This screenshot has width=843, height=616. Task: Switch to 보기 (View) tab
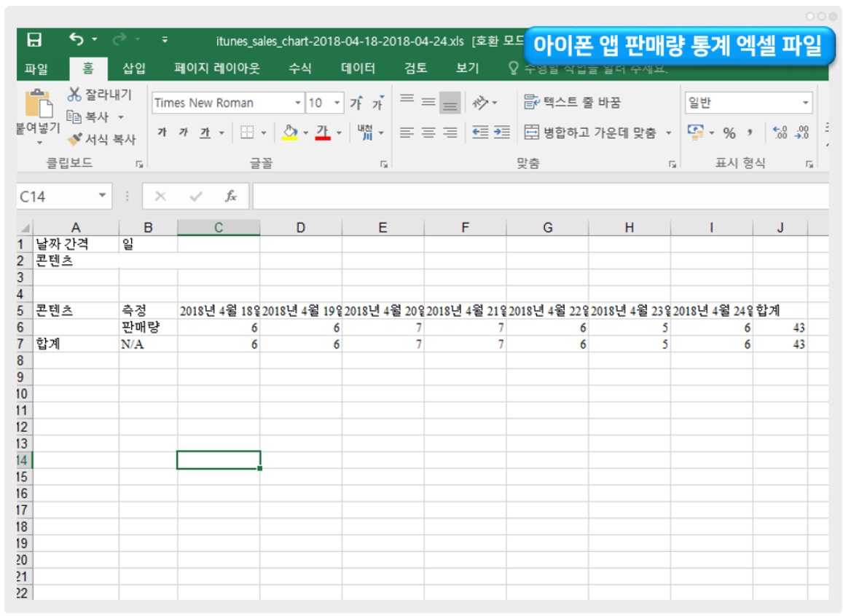[x=467, y=68]
